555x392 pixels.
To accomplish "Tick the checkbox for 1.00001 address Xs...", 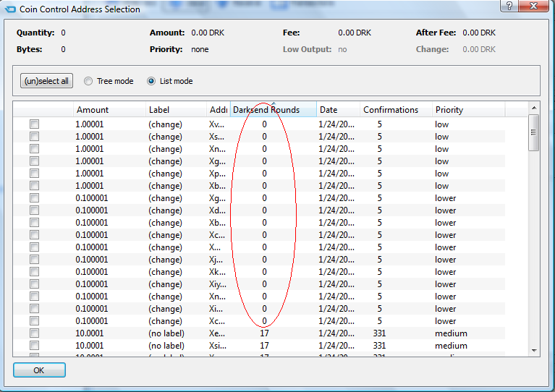I will pyautogui.click(x=34, y=137).
